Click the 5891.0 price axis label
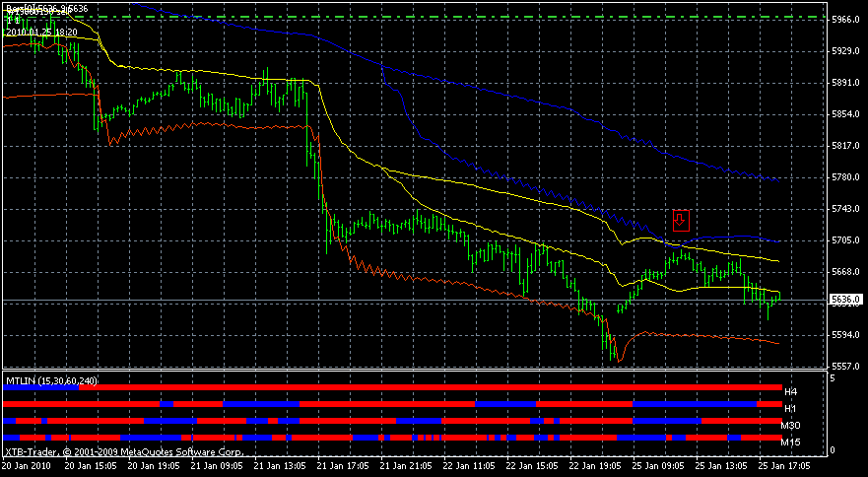868x477 pixels. pos(845,83)
